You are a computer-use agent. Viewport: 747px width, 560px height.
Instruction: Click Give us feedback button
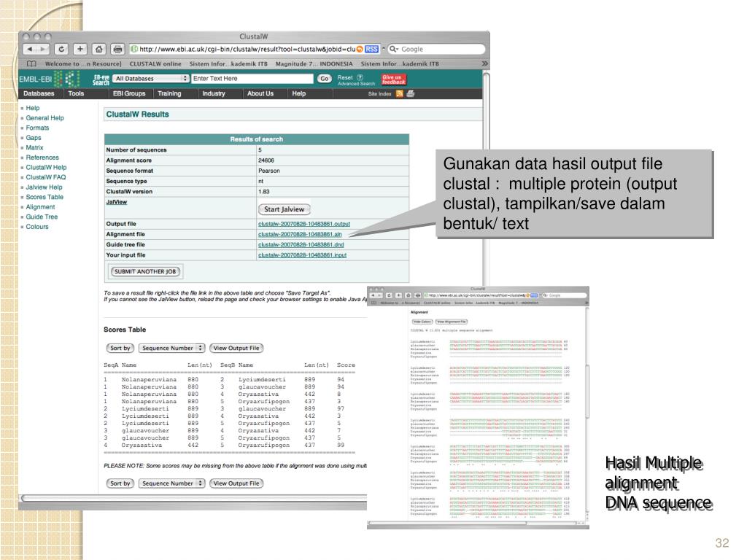coord(393,79)
